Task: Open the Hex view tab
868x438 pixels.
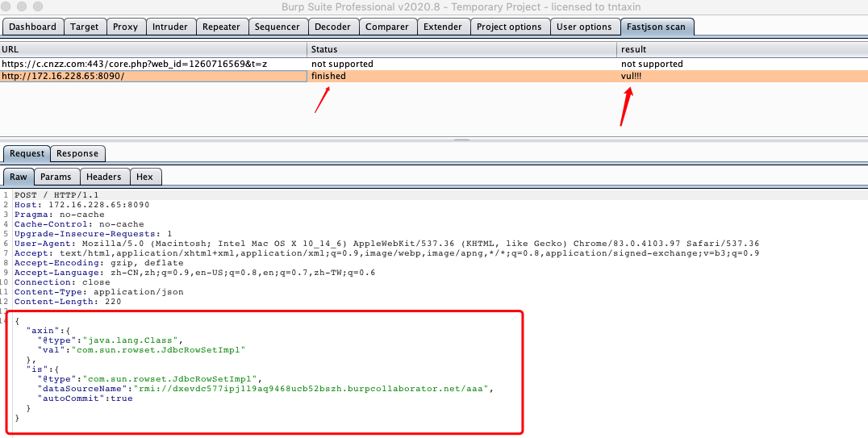Action: click(144, 177)
